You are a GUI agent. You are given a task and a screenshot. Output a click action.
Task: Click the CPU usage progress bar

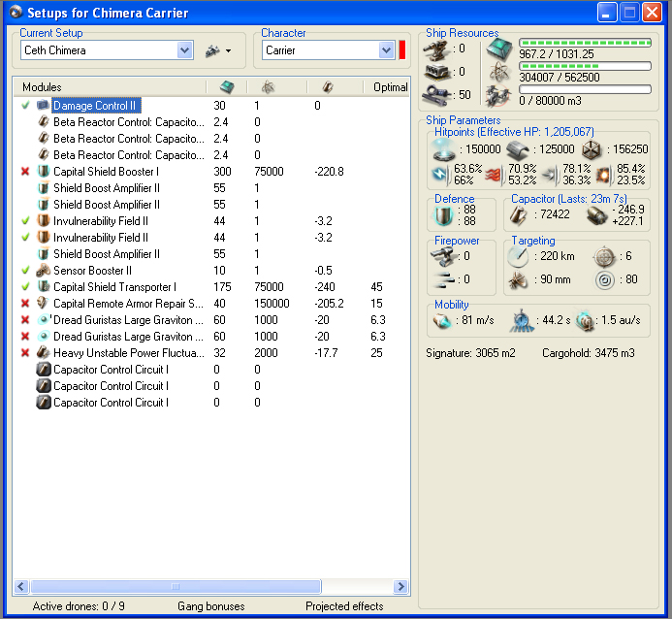pos(585,43)
